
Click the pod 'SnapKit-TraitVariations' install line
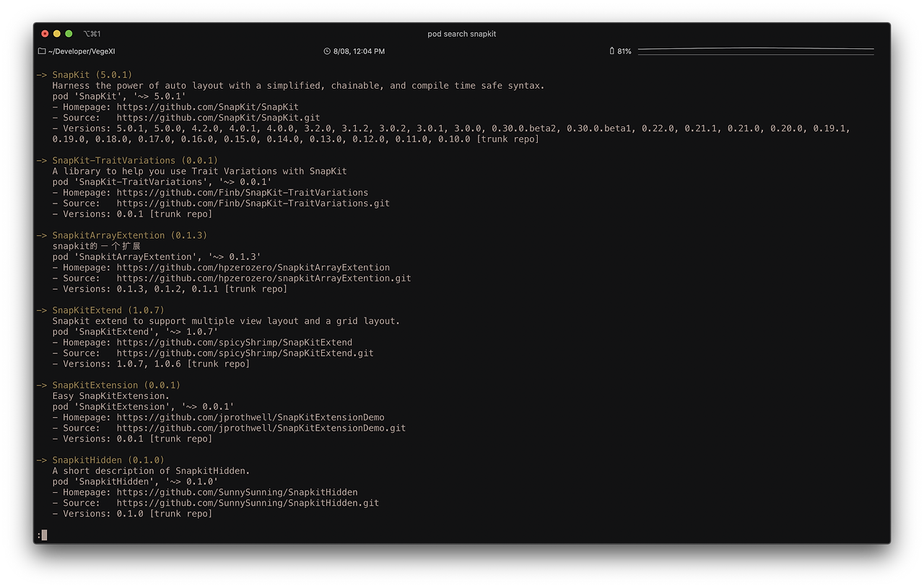click(162, 182)
